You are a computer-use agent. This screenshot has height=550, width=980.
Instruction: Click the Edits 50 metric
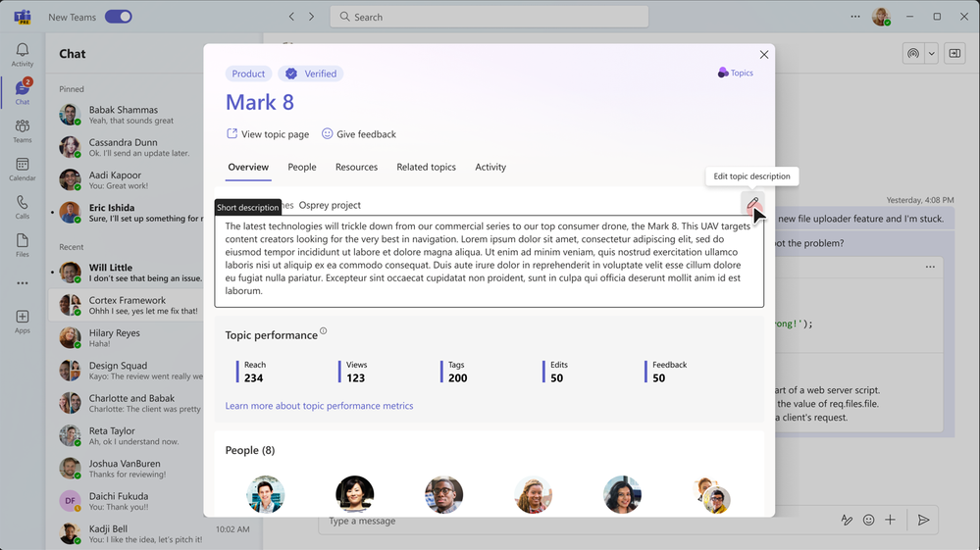point(555,372)
